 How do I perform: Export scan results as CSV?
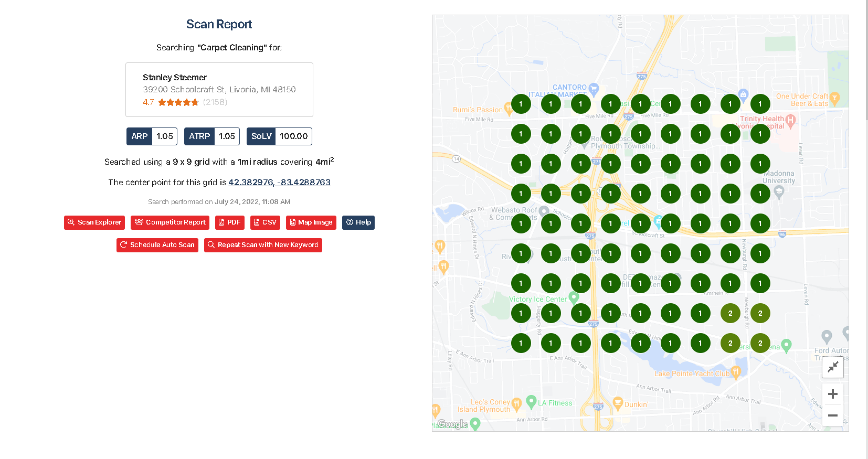point(265,222)
